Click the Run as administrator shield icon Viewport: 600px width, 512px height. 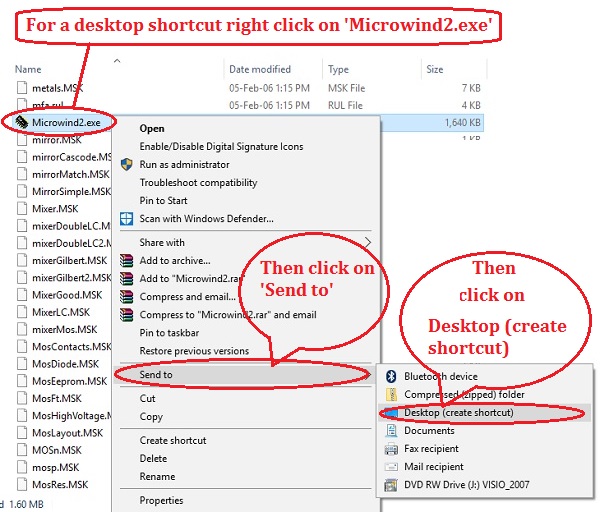pyautogui.click(x=126, y=165)
